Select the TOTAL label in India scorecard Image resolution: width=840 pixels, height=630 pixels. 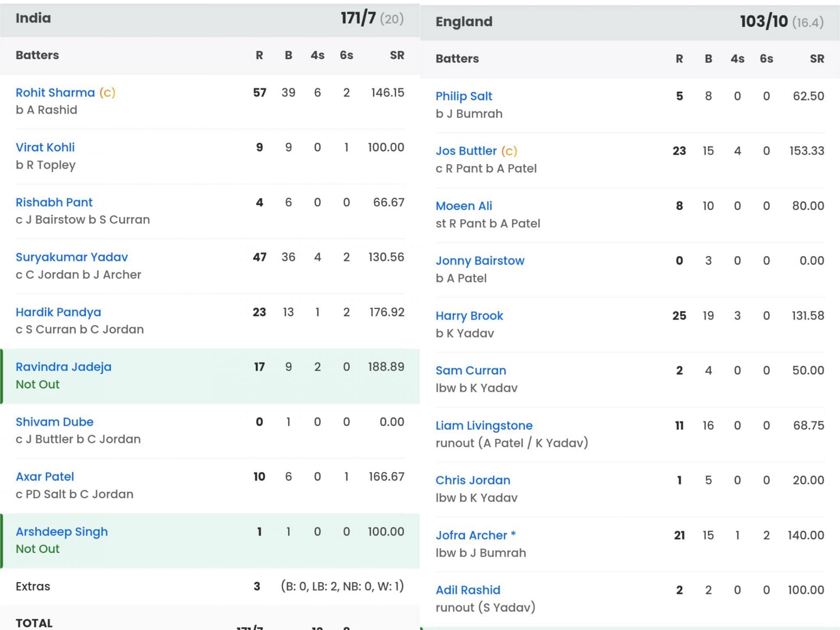tap(34, 623)
